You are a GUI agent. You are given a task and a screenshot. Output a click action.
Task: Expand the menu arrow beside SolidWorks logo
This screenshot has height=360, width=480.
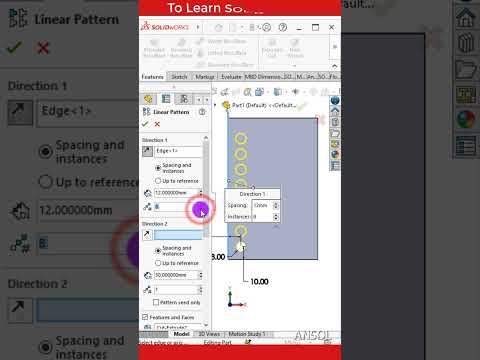(x=198, y=27)
